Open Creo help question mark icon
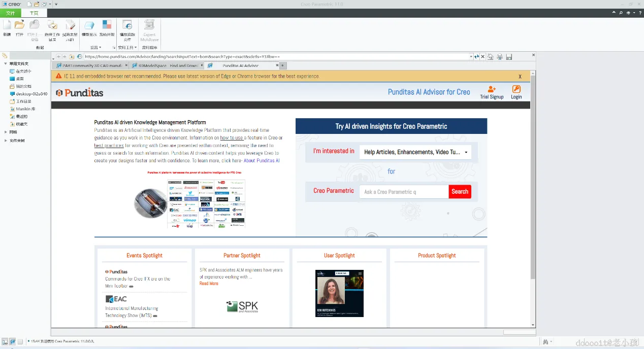Viewport: 644px width, 349px height. [x=640, y=13]
